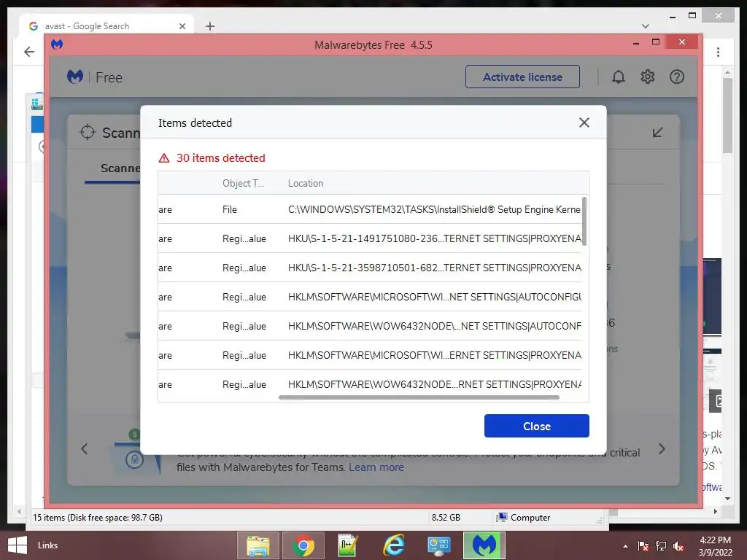Select the Location column header
Image resolution: width=747 pixels, height=560 pixels.
pyautogui.click(x=306, y=183)
